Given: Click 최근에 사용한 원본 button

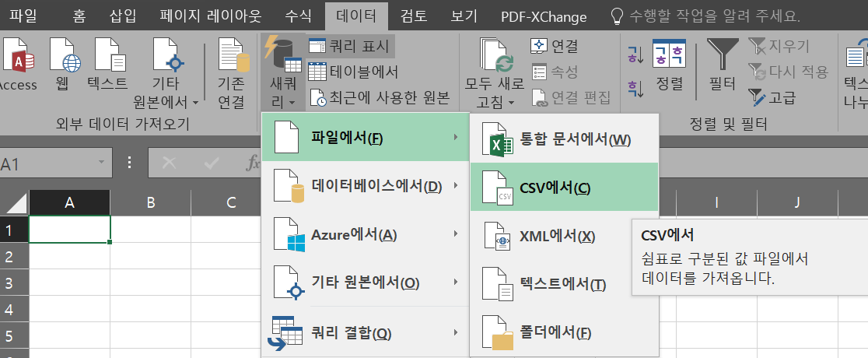Looking at the screenshot, I should 380,97.
